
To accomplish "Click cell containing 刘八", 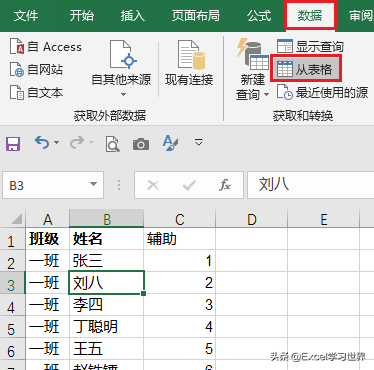I will [x=107, y=283].
